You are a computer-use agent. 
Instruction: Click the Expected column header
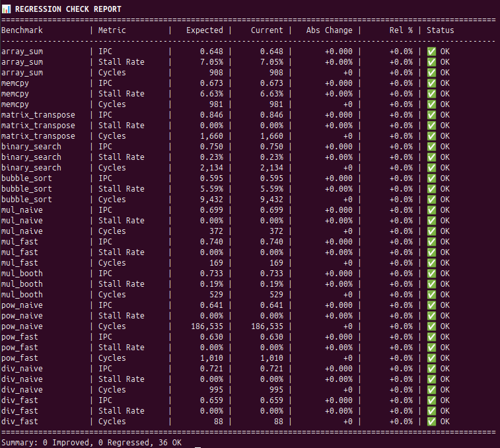[x=205, y=30]
